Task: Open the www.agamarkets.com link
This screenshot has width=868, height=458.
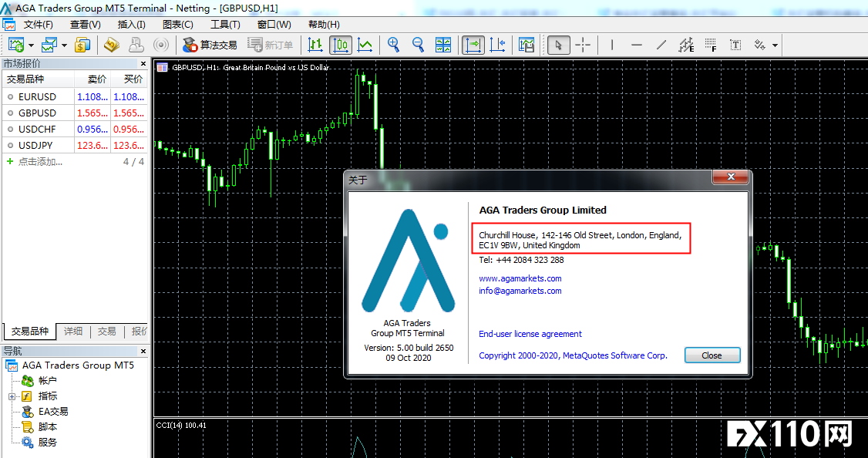Action: point(520,278)
